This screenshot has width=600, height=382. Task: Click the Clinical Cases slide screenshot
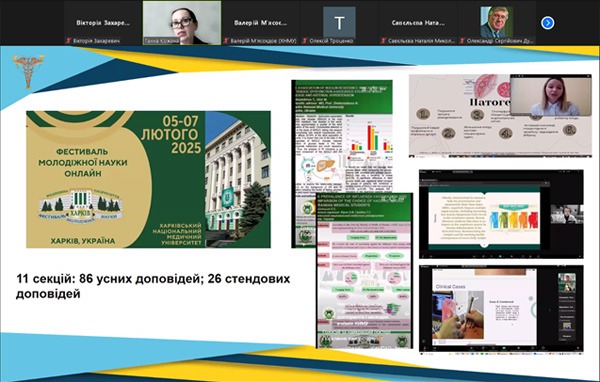[x=501, y=309]
